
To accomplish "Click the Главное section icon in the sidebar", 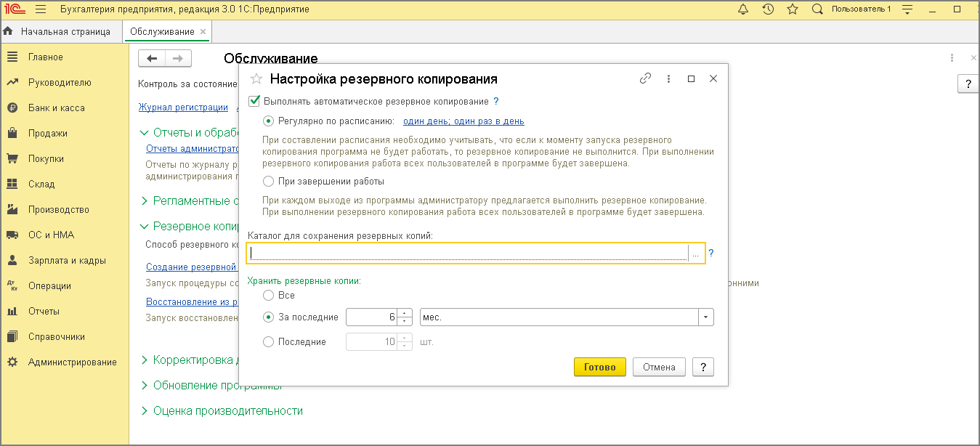I will pyautogui.click(x=12, y=57).
